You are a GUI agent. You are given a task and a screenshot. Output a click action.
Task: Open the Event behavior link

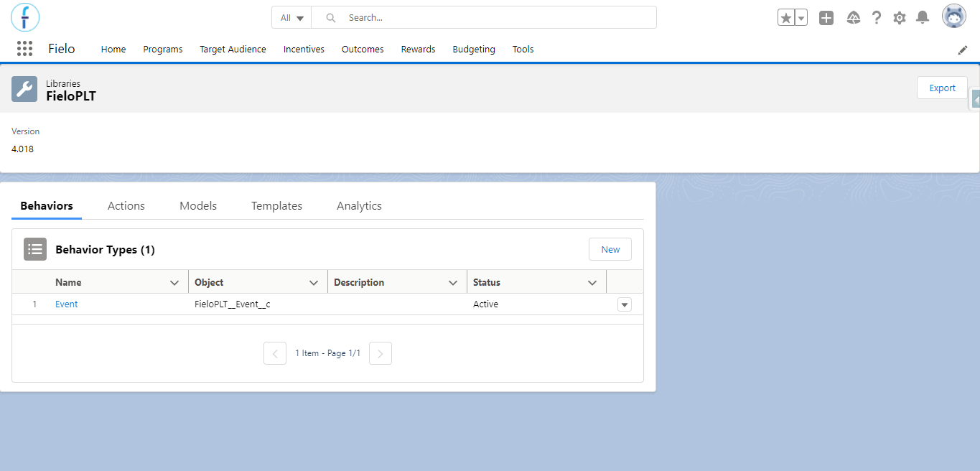click(67, 304)
